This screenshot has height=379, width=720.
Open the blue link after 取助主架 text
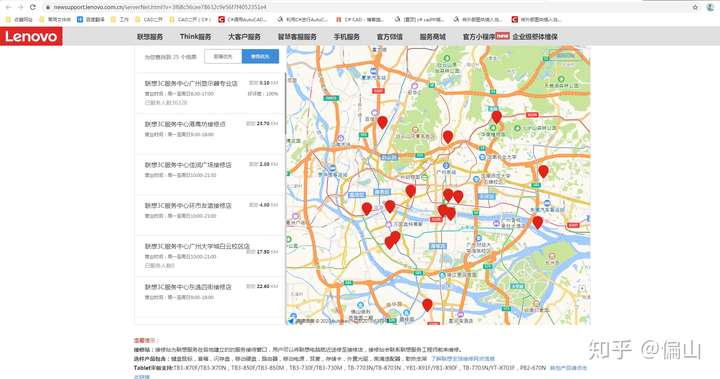[x=463, y=359]
